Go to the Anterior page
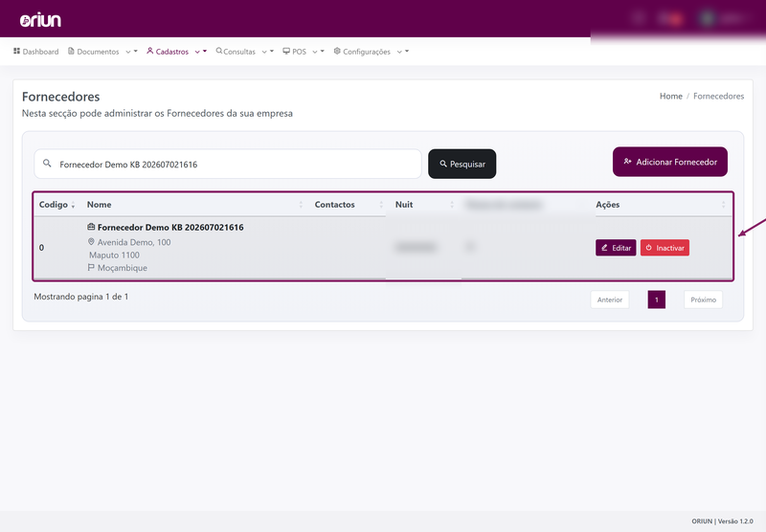Viewport: 766px width, 532px height. [x=610, y=299]
